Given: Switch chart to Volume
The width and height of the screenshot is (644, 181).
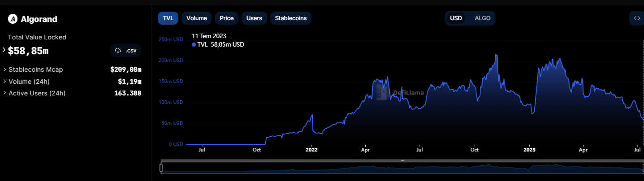Looking at the screenshot, I should pyautogui.click(x=197, y=18).
